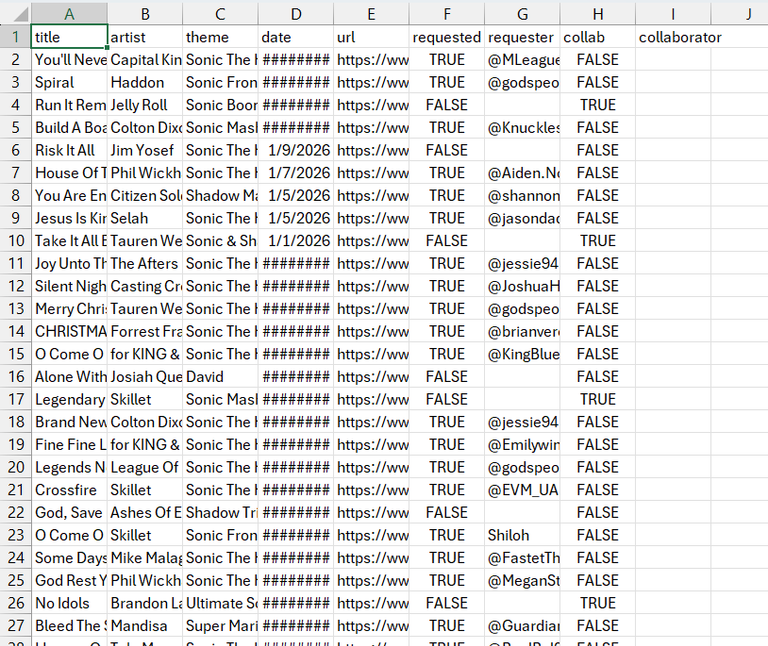The width and height of the screenshot is (768, 646).
Task: Select the 'The Afters' artist cell
Action: 145,263
